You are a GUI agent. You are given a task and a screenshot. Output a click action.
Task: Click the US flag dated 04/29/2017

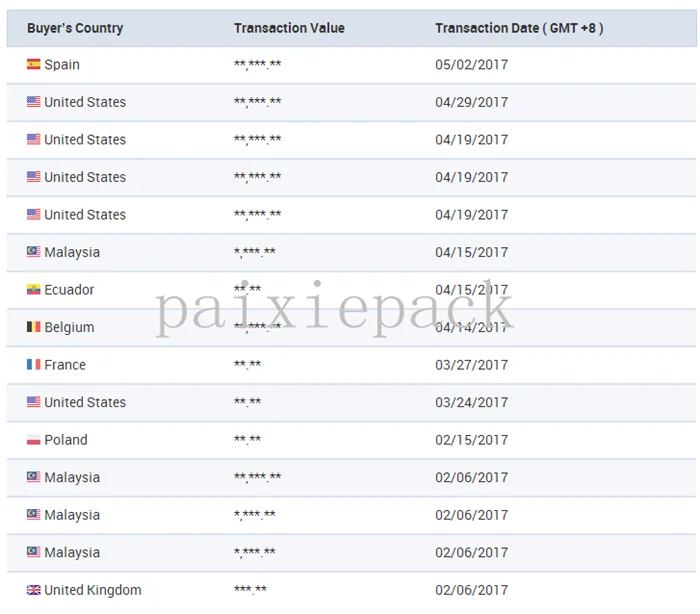click(33, 102)
